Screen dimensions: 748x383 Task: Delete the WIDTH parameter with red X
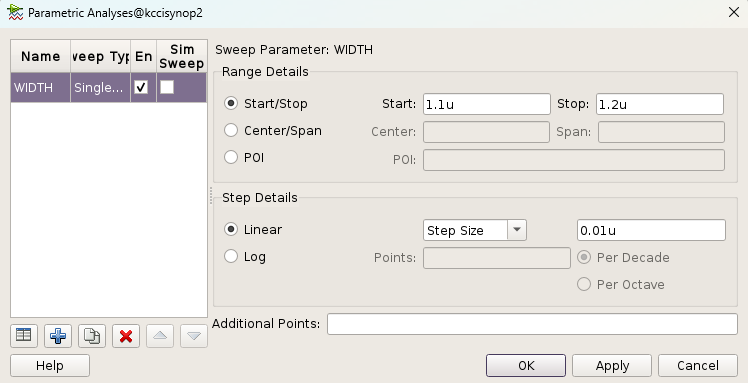[126, 336]
